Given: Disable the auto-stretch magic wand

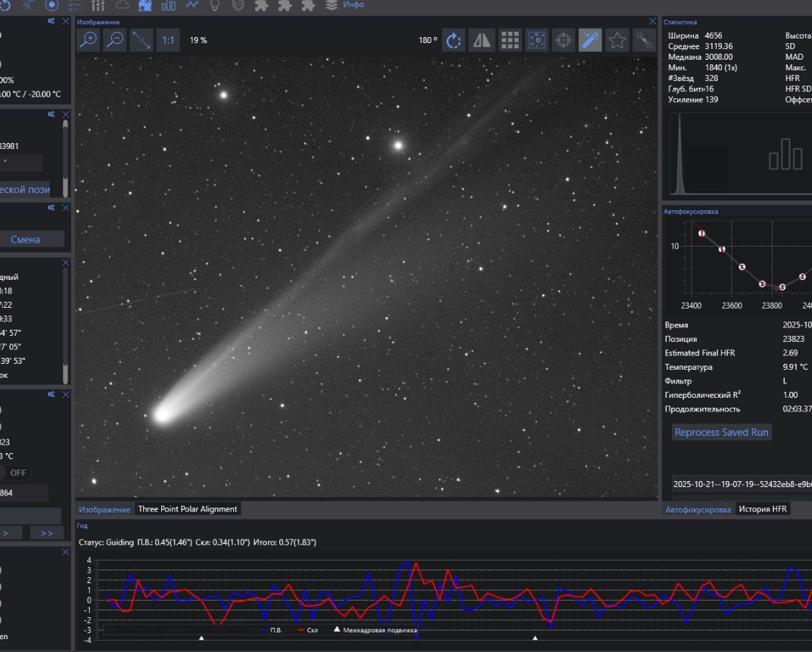Looking at the screenshot, I should [590, 40].
